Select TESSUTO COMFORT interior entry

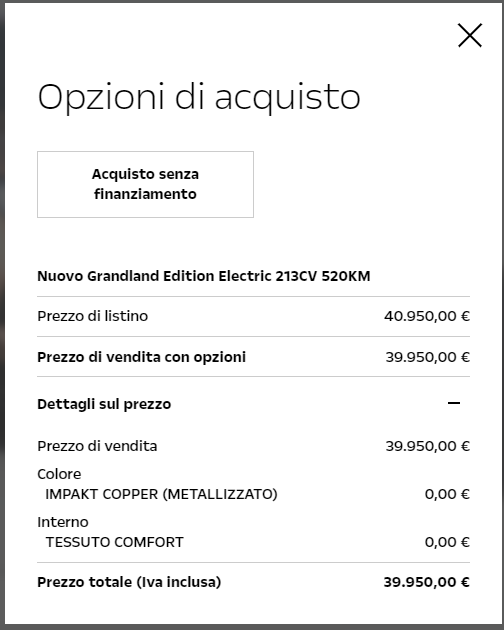tap(115, 542)
